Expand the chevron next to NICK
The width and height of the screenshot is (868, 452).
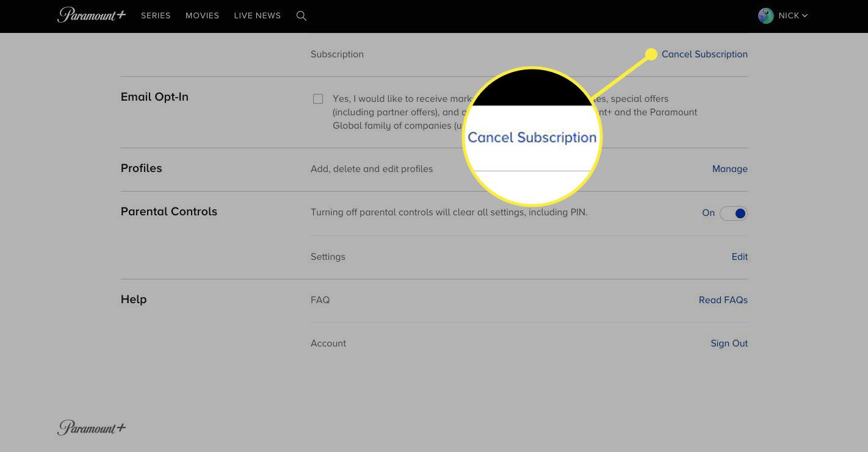click(805, 16)
